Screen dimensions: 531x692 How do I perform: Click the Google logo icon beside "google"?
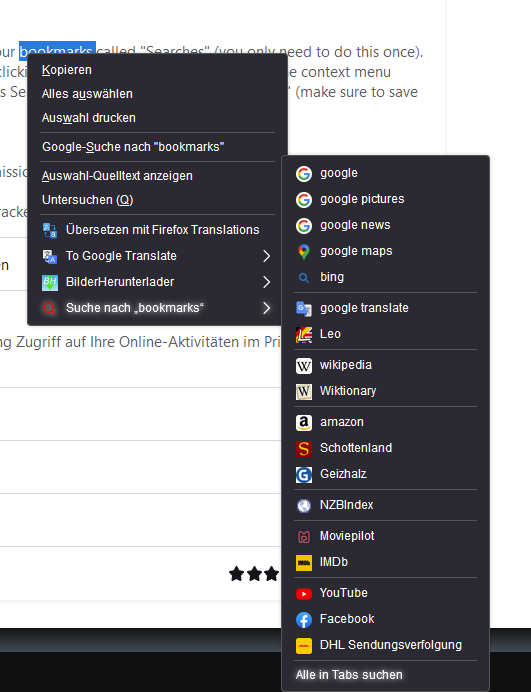(x=304, y=173)
